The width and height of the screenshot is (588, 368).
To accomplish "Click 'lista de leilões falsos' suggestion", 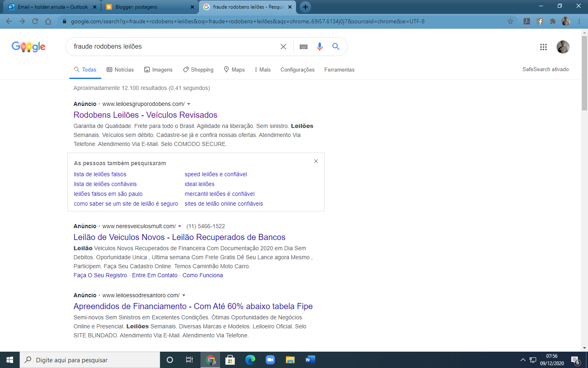I will tap(100, 174).
